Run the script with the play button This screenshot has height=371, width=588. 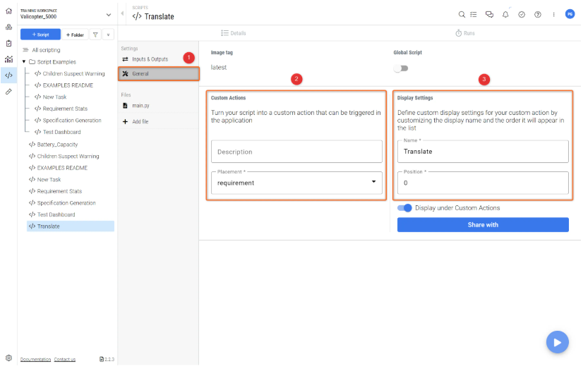click(557, 342)
